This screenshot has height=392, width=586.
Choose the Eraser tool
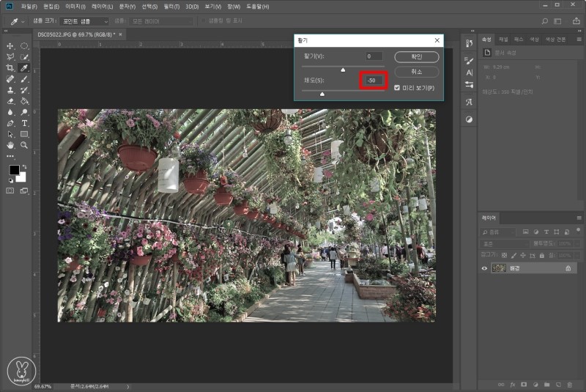coord(10,101)
